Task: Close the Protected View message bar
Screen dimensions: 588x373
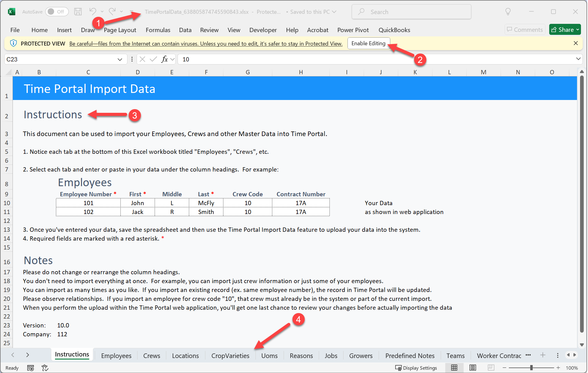Action: (x=576, y=43)
